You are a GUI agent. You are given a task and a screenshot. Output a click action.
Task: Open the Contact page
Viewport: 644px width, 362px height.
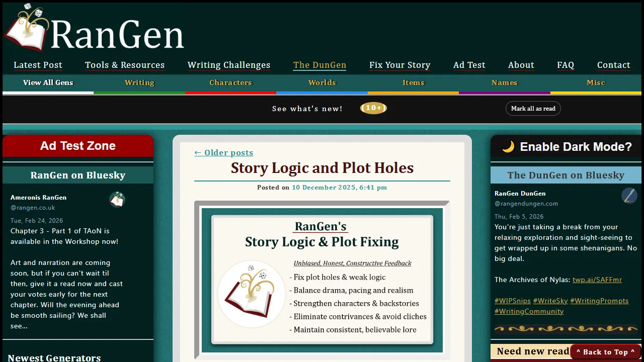[x=613, y=65]
